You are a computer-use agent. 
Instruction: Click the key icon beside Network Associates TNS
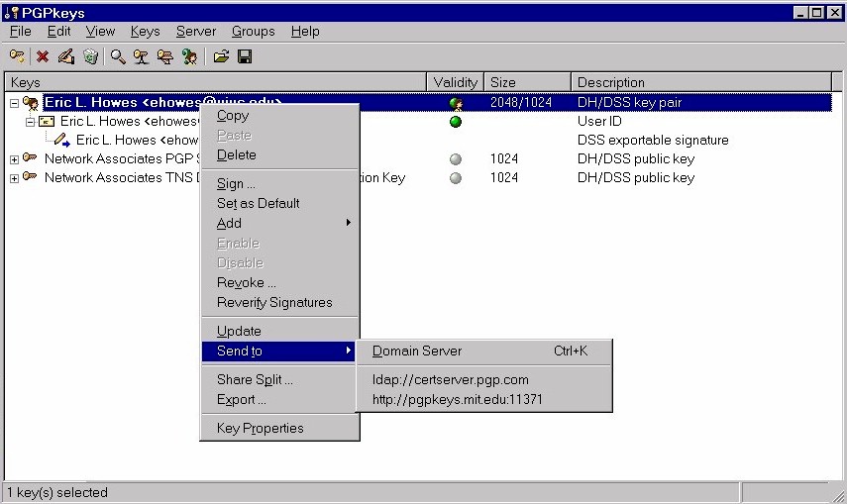[x=31, y=177]
